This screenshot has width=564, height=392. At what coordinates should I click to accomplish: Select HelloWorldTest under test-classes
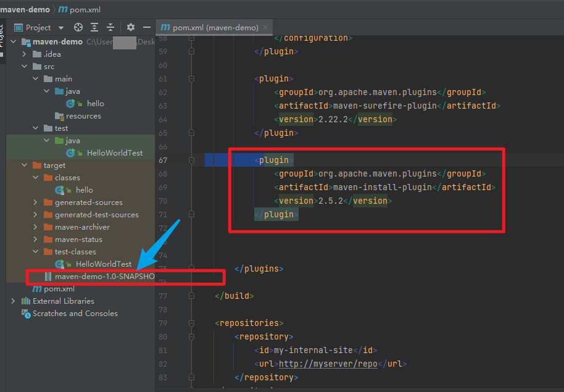104,264
